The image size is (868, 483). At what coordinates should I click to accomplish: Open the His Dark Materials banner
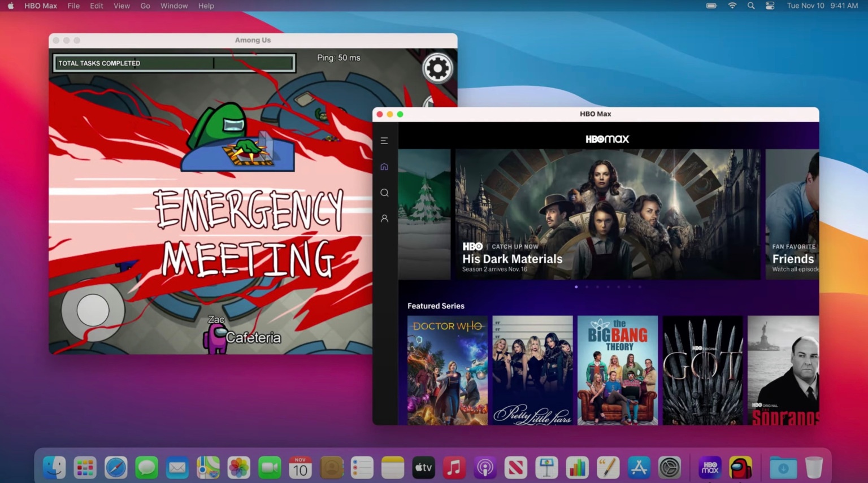point(607,215)
